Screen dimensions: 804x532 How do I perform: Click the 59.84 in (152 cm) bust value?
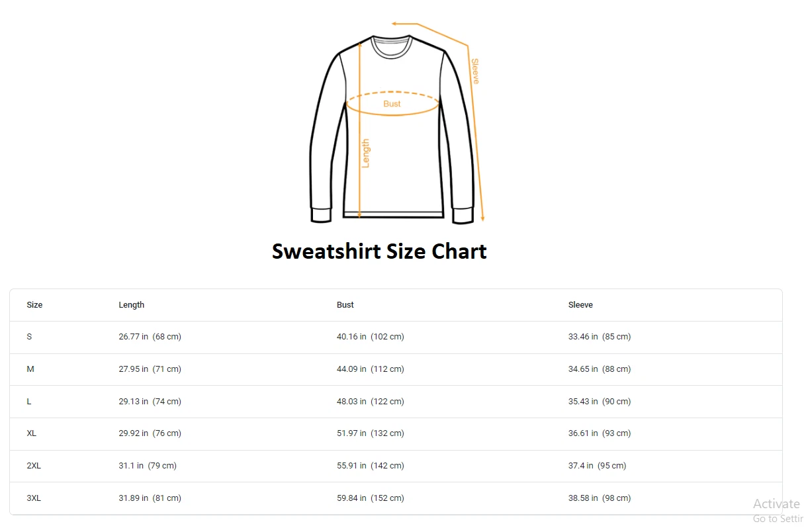(370, 498)
